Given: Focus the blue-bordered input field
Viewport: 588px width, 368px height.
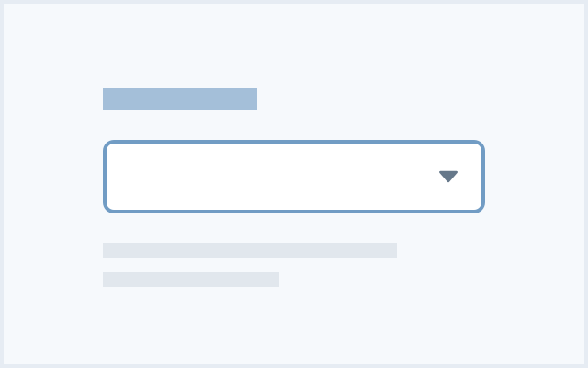Looking at the screenshot, I should tap(276, 177).
